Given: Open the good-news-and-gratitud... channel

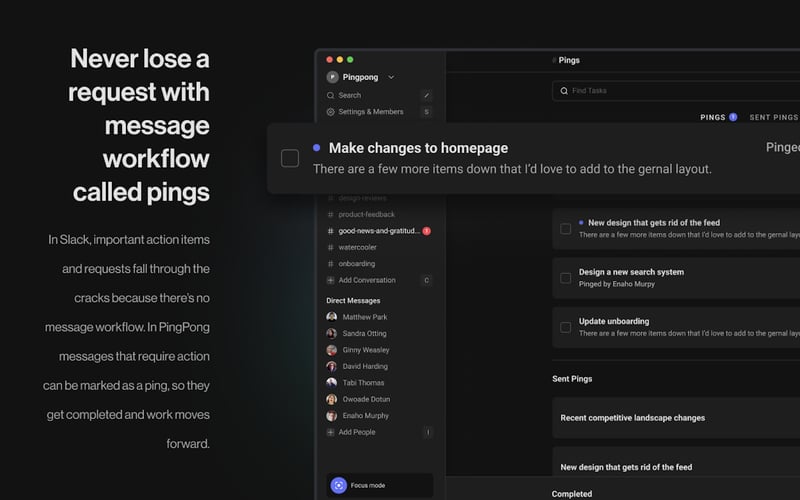Looking at the screenshot, I should point(379,231).
